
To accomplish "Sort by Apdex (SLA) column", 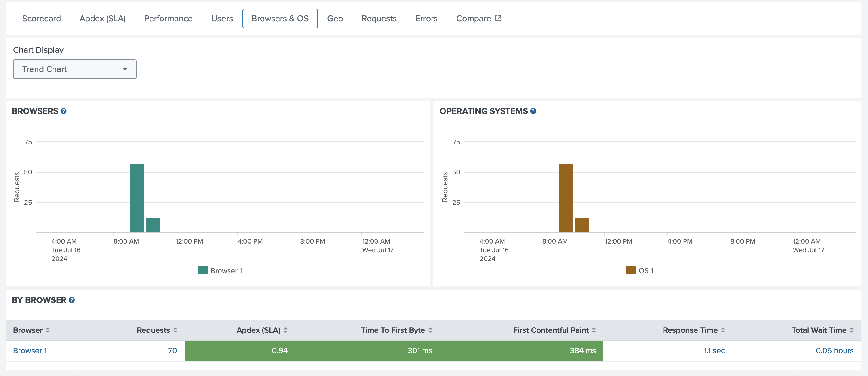I will point(285,330).
